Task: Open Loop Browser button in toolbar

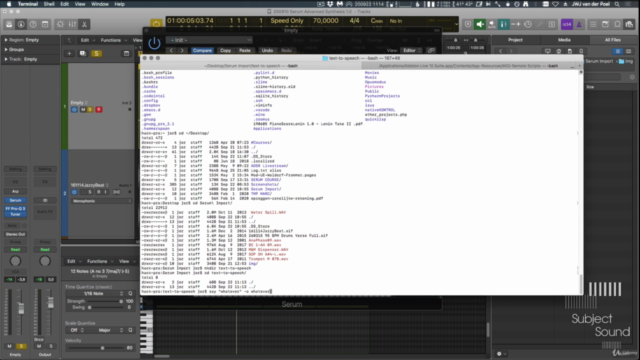Action: 617,24
